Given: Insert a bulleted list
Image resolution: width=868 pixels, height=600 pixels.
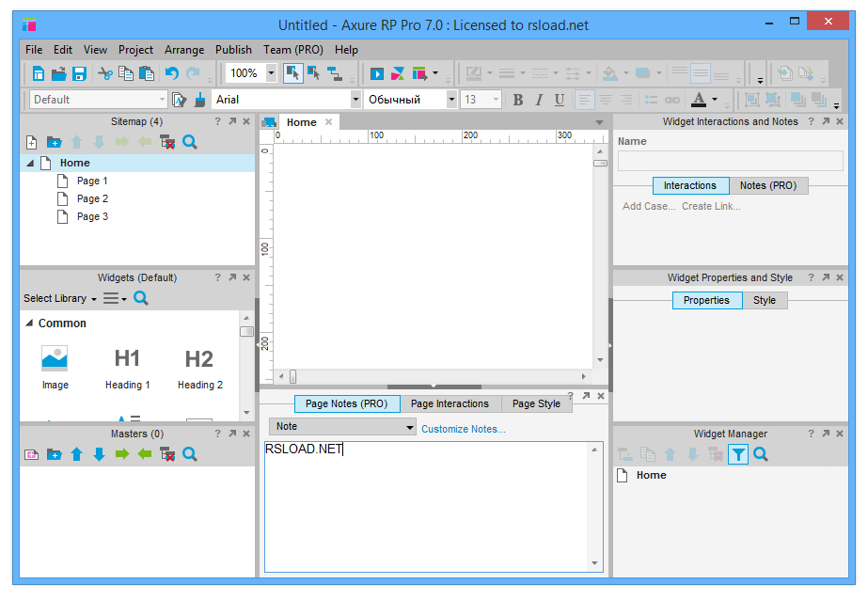Looking at the screenshot, I should click(x=651, y=100).
